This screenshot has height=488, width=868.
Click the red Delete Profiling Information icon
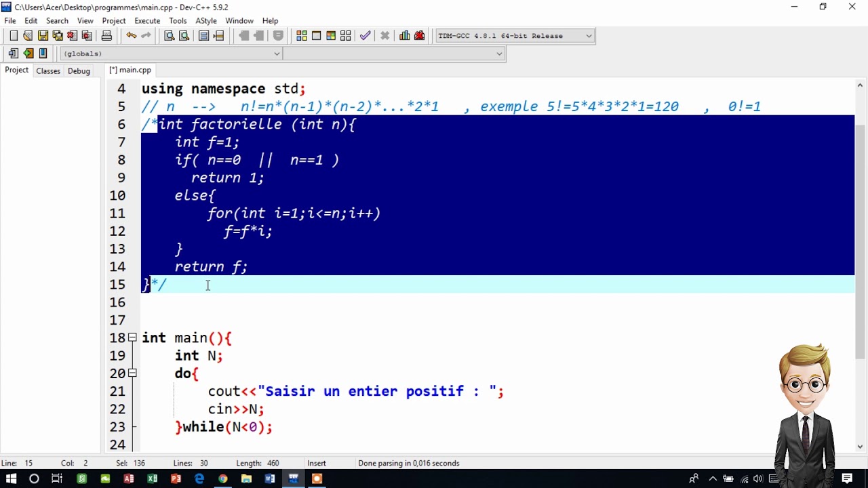(420, 36)
